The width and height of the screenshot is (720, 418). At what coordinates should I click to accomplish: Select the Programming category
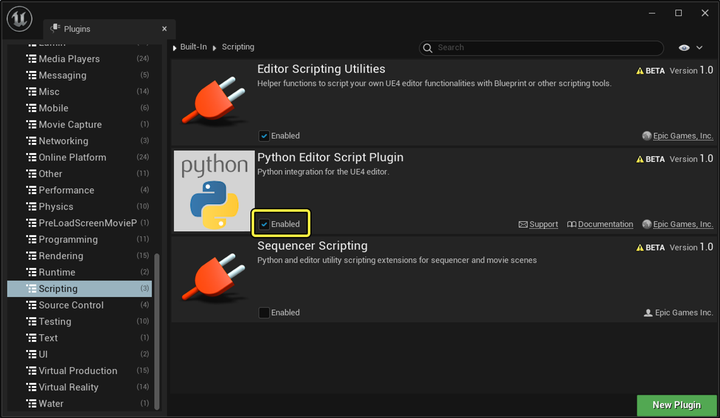(79, 240)
